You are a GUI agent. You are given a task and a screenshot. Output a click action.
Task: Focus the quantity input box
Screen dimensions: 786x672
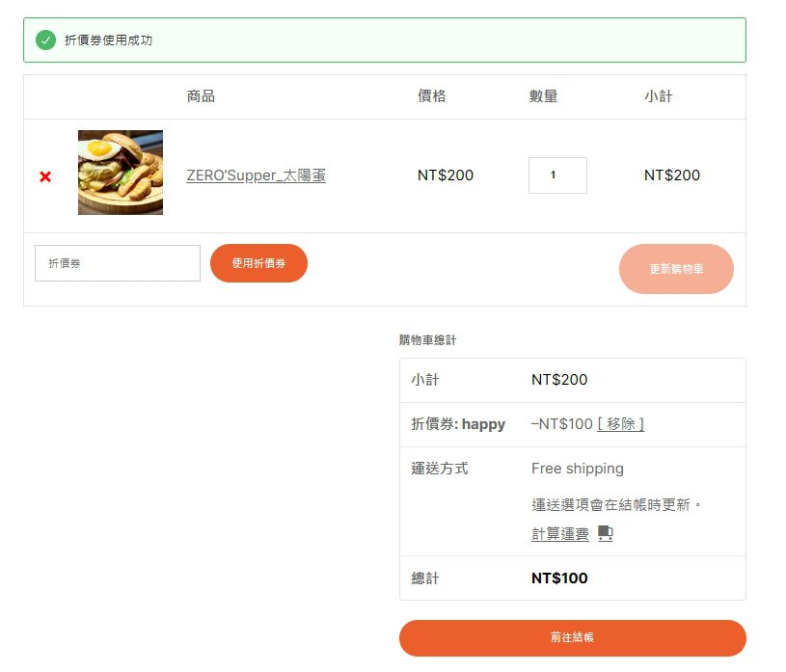coord(557,175)
